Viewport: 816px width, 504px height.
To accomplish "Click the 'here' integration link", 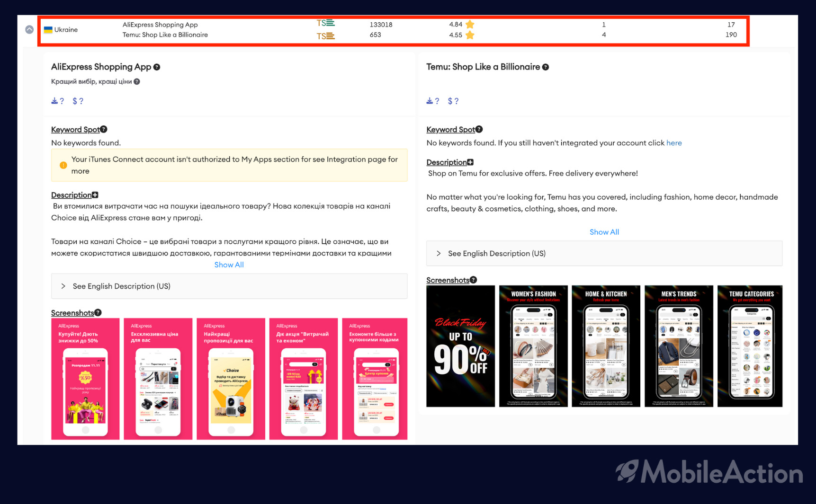I will tap(674, 143).
